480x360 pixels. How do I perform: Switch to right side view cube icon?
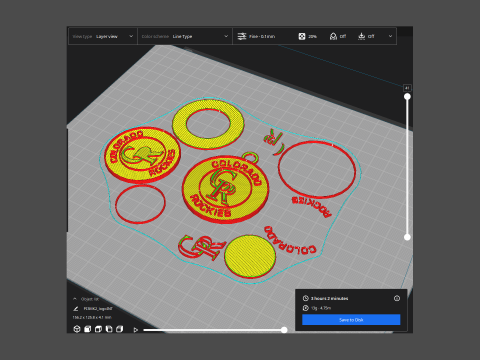pos(120,329)
